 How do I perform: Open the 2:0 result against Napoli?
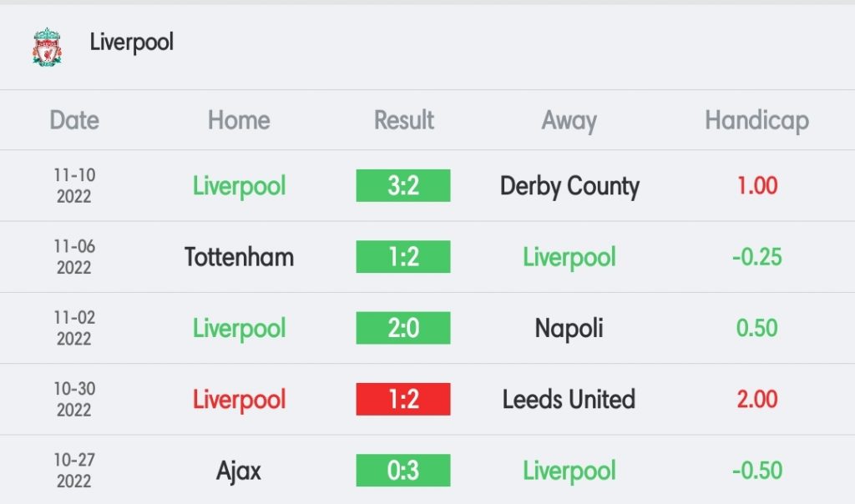pyautogui.click(x=403, y=328)
